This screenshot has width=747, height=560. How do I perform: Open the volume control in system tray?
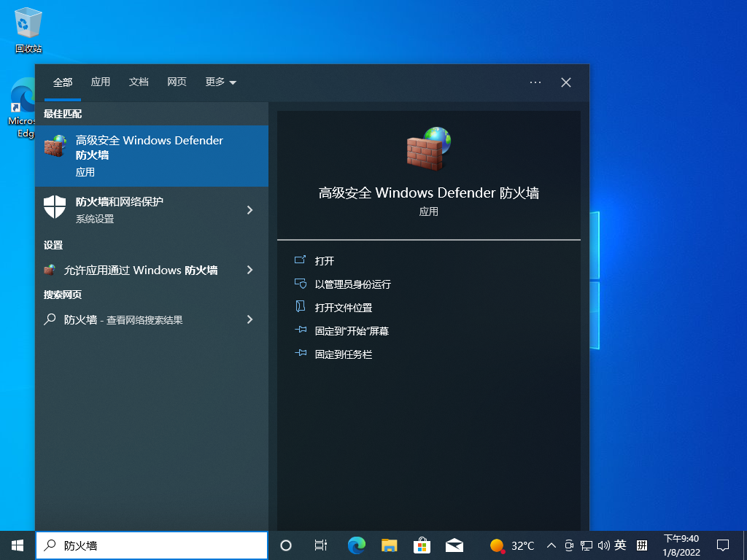605,545
